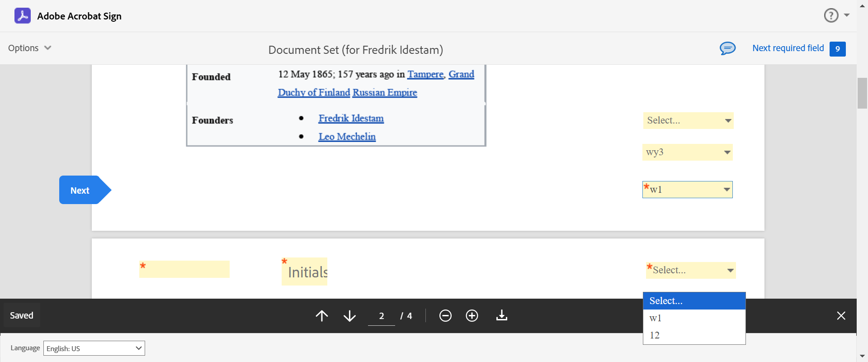Open the comment chat bubble icon
The image size is (868, 362).
point(727,48)
